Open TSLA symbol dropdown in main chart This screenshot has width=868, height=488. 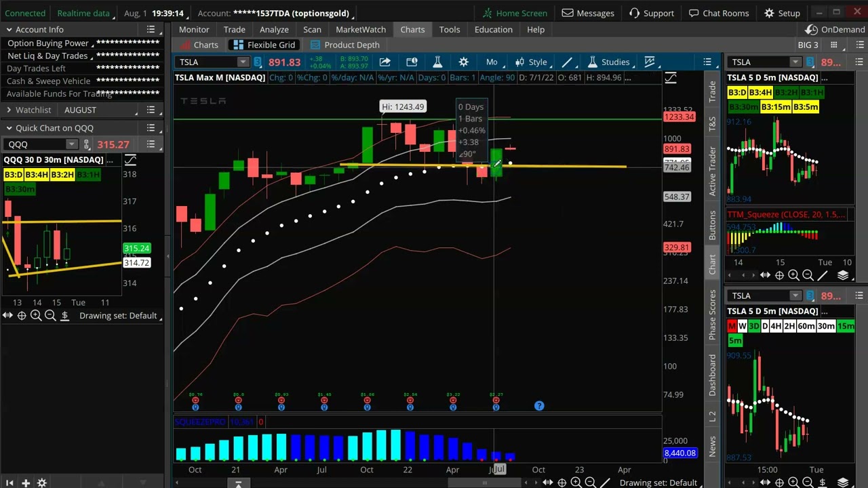(243, 62)
